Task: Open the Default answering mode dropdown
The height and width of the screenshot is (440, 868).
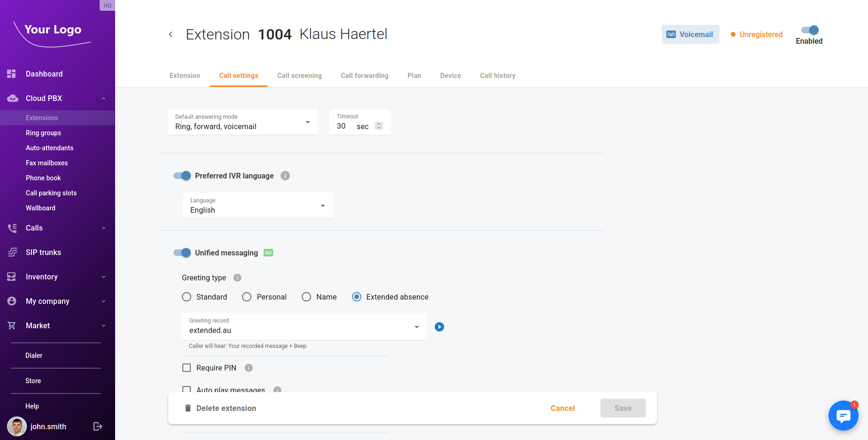Action: (242, 122)
